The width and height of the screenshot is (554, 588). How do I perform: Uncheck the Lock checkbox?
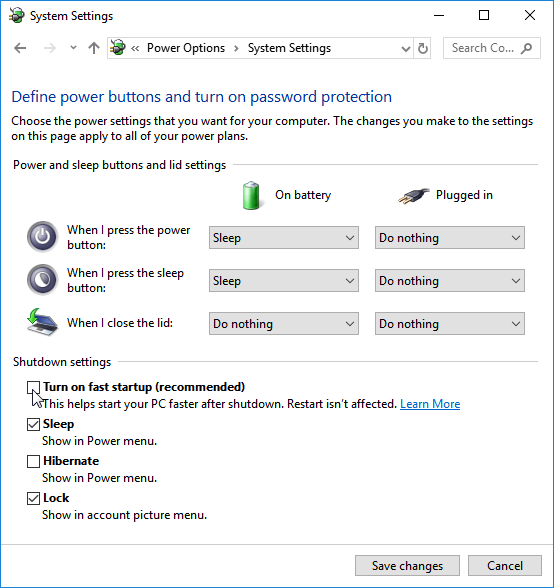(x=33, y=498)
